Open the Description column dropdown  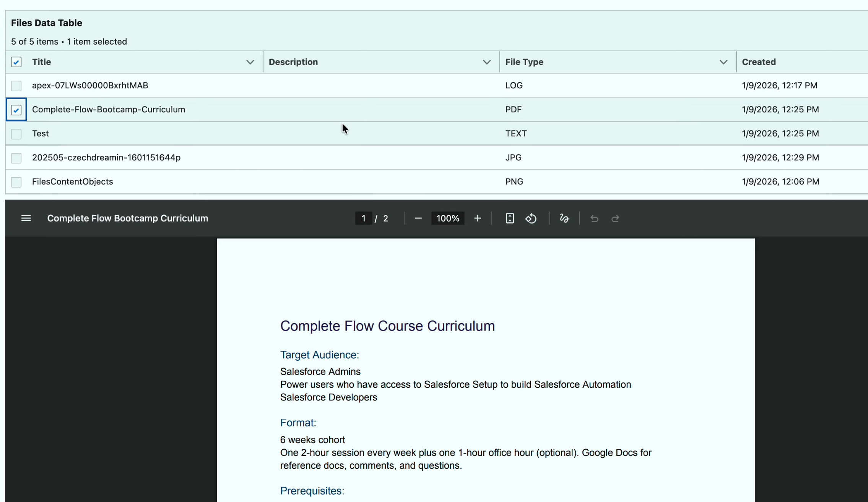tap(486, 62)
